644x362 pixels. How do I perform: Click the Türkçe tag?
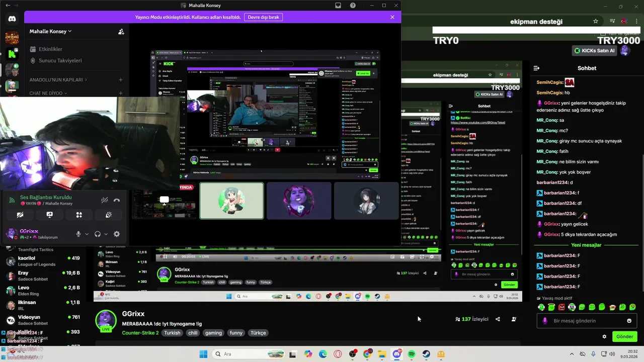(258, 333)
